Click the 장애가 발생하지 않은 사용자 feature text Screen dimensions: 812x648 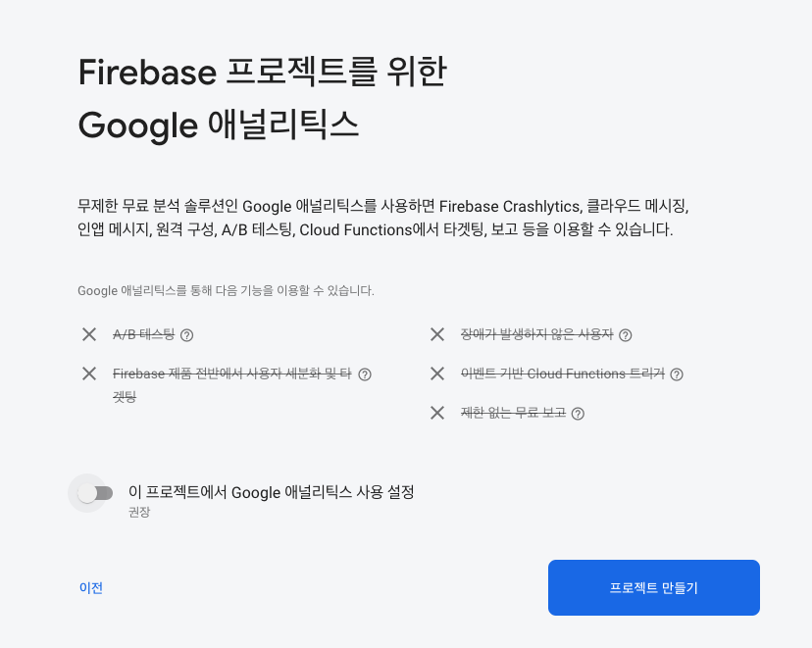coord(537,335)
